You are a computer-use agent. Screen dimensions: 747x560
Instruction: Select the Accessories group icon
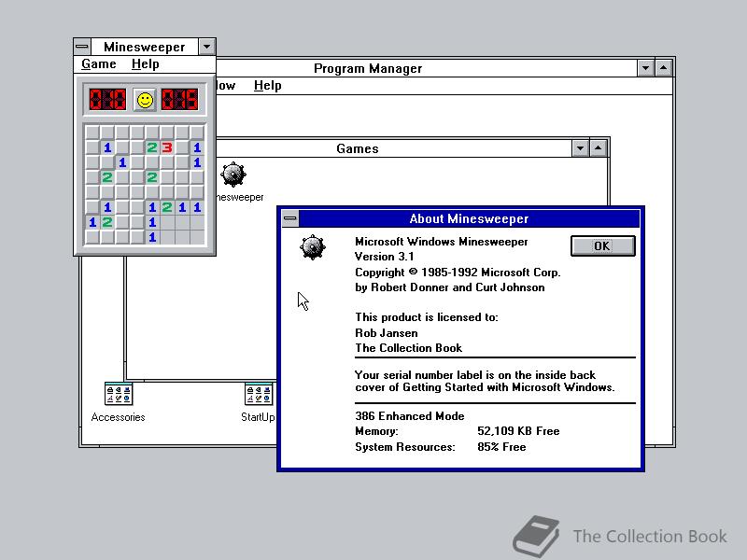pos(119,394)
